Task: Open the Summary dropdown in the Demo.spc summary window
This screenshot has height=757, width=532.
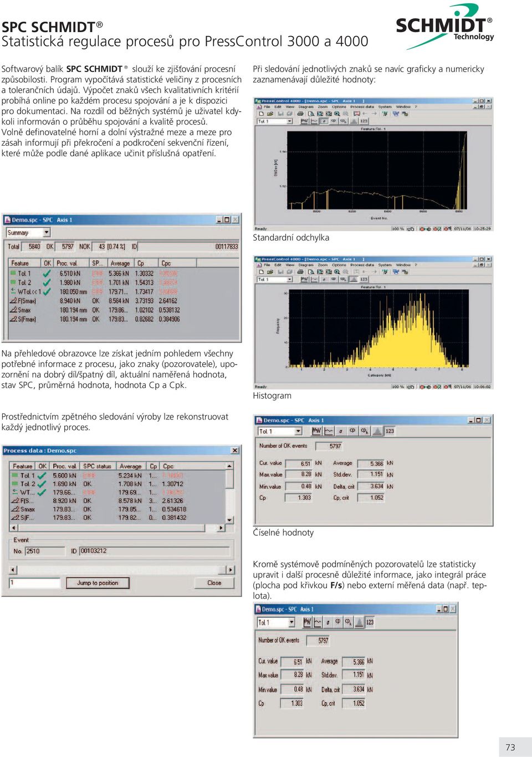Action: 28,233
